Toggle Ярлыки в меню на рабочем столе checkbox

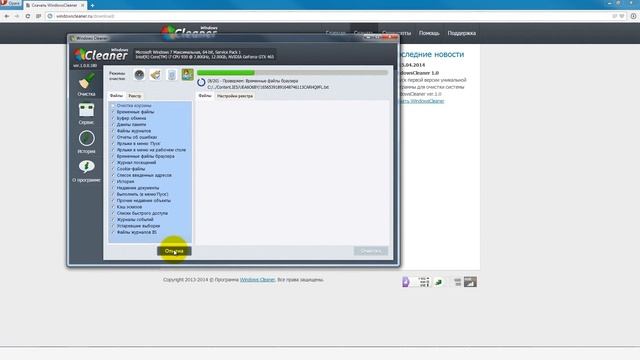(113, 150)
